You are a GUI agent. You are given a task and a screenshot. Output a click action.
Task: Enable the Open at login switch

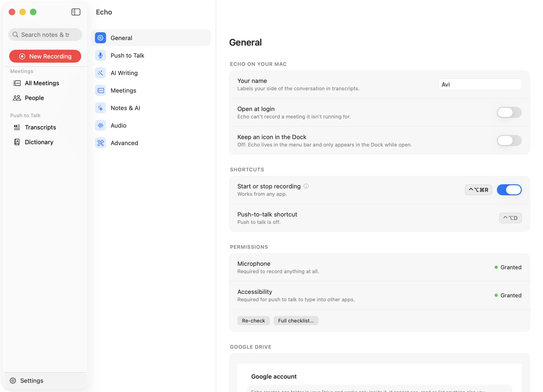[509, 112]
